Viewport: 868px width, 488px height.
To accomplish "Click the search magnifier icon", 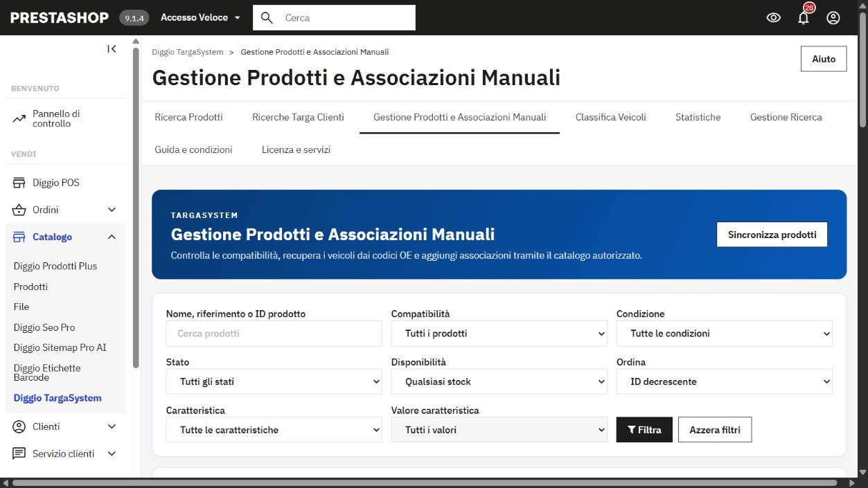I will pyautogui.click(x=267, y=18).
